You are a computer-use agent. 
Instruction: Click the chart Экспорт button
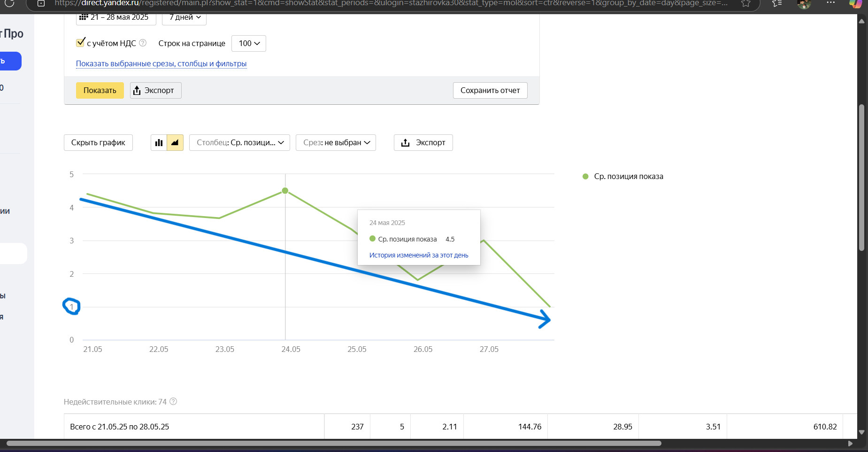click(x=423, y=142)
